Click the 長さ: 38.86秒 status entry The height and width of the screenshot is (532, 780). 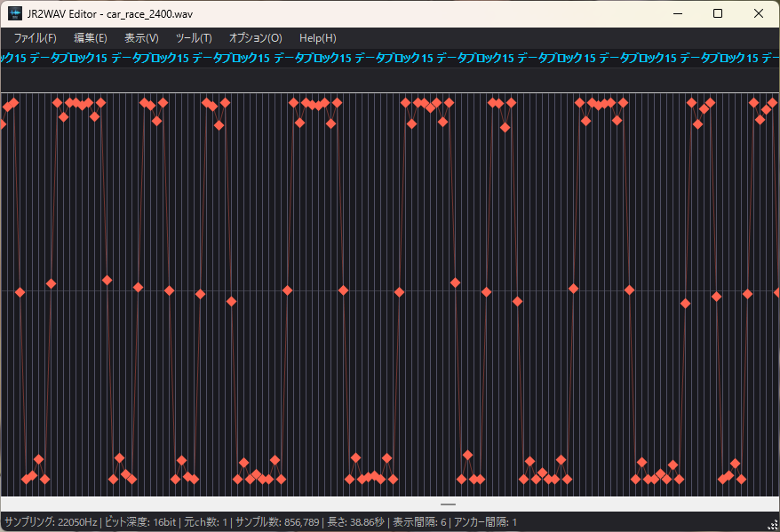[x=355, y=522]
